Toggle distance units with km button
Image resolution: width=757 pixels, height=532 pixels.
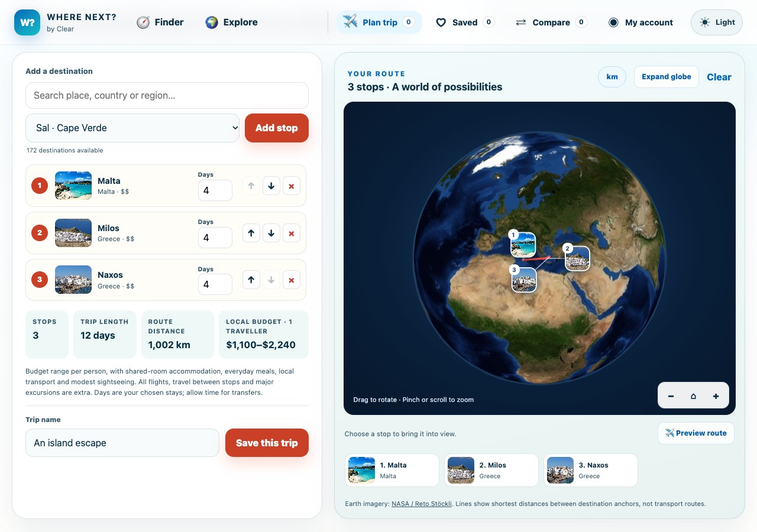(x=612, y=77)
